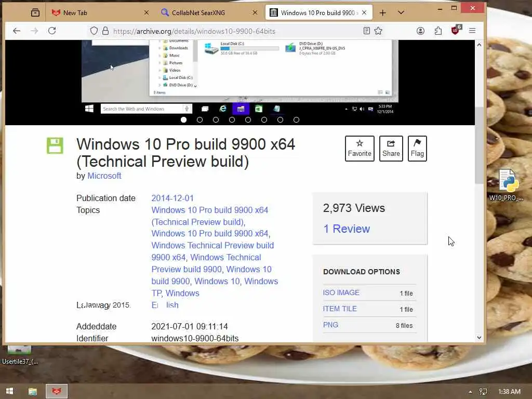
Task: Click the page scrollbar up arrow
Action: [479, 45]
